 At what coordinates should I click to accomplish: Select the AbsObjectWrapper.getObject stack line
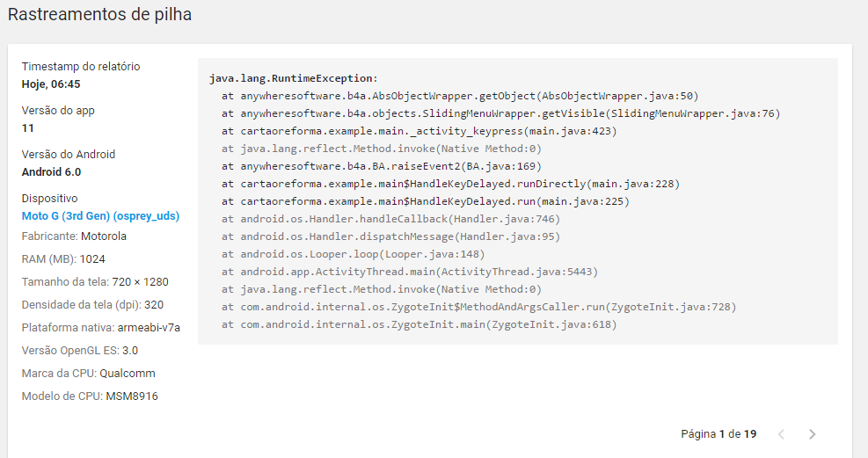click(x=460, y=96)
